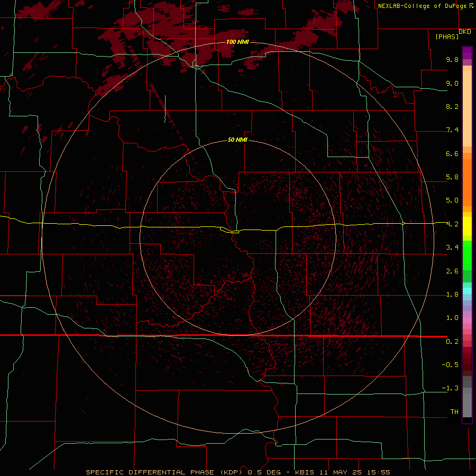
Task: Click the [PHAS] legend heading
Action: point(447,36)
